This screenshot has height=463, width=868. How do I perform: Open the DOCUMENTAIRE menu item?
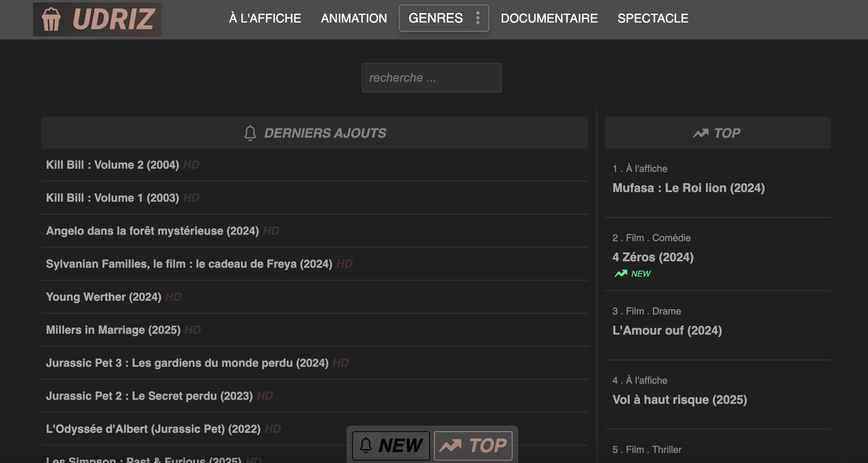[549, 18]
